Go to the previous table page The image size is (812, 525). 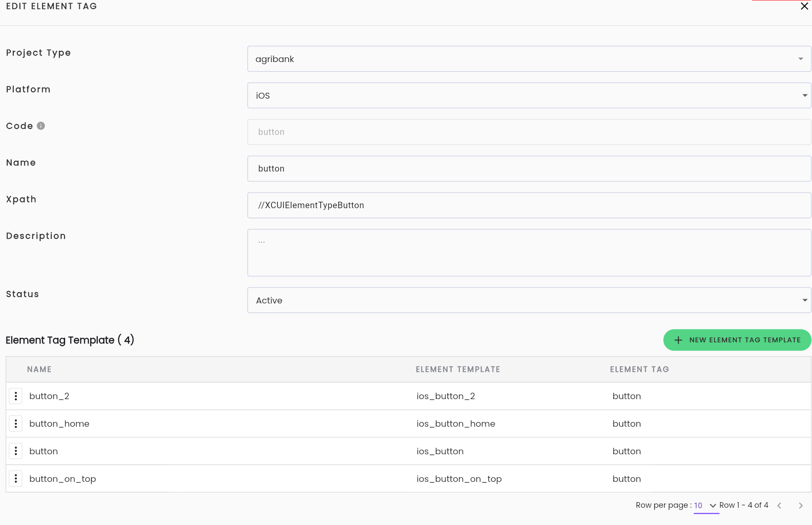pyautogui.click(x=779, y=506)
